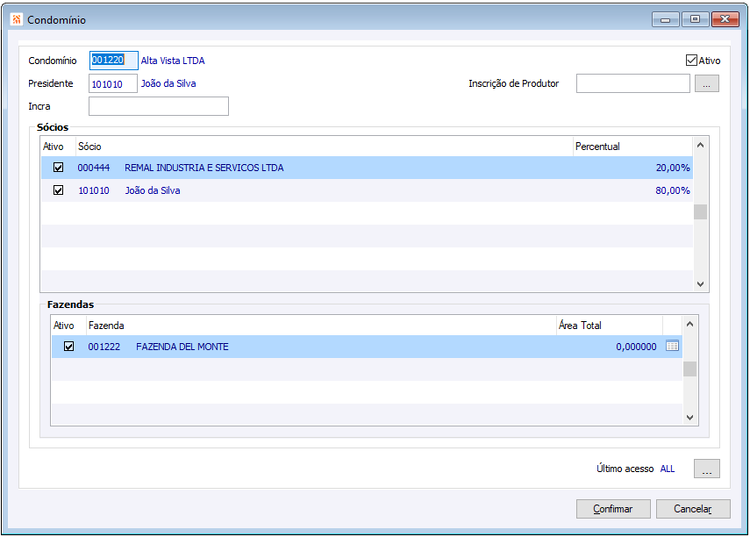Click the Fazendas list scroll up arrow
The image size is (750, 537).
click(690, 324)
